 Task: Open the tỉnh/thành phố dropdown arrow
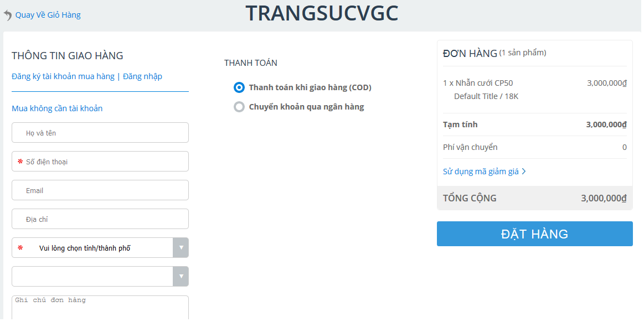(x=181, y=248)
